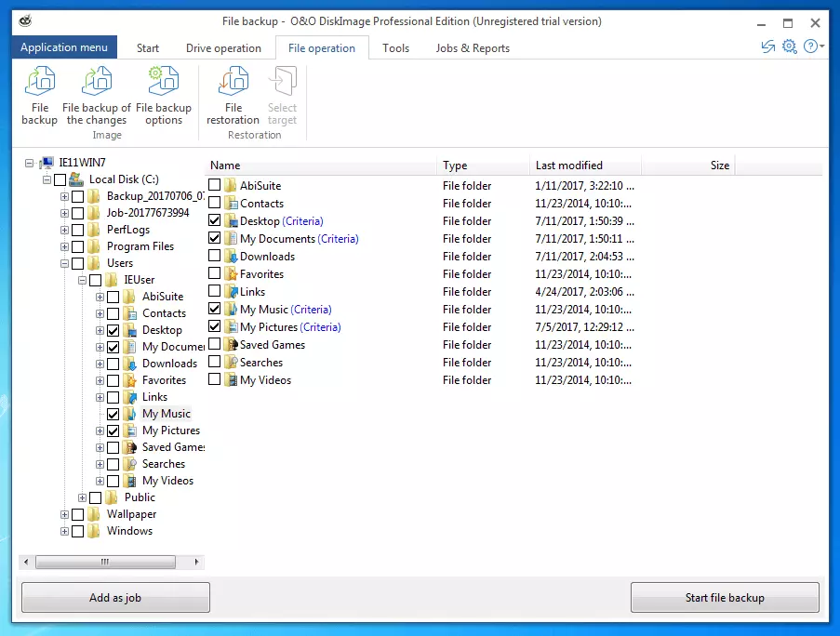
Task: Expand the Windows folder tree node
Action: (64, 531)
